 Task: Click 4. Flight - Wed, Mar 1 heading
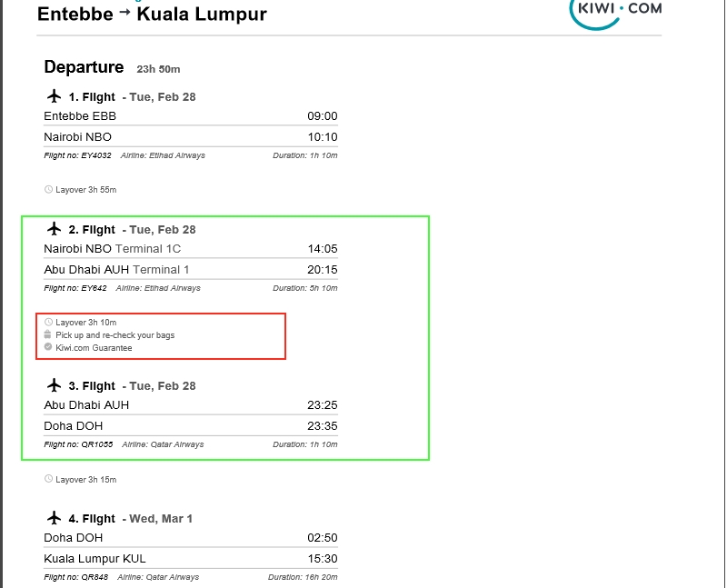coord(130,518)
